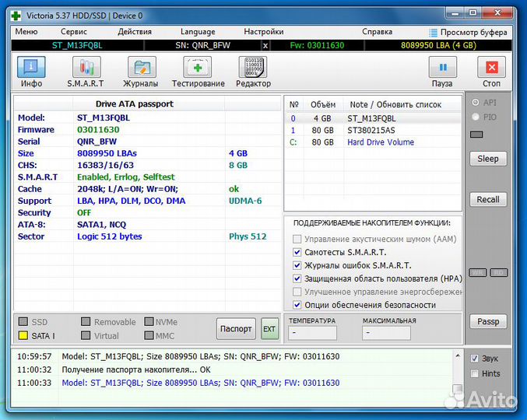527x420 pixels.
Task: Select drive 0 ST_M13FQBL in list
Action: pyautogui.click(x=373, y=118)
